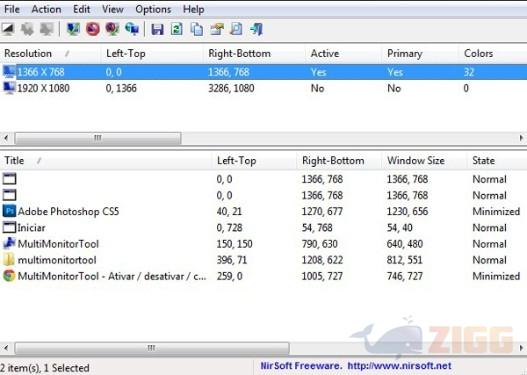Sort windows by Title column header

[x=106, y=161]
